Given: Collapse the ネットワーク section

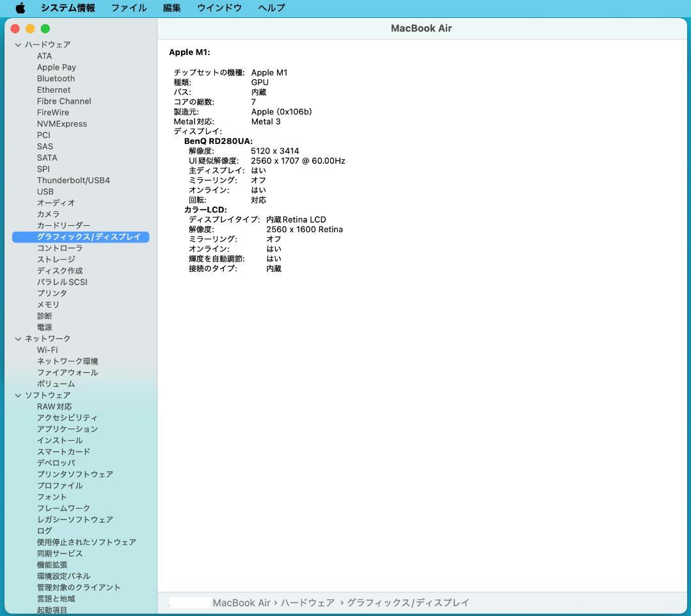Looking at the screenshot, I should (17, 338).
